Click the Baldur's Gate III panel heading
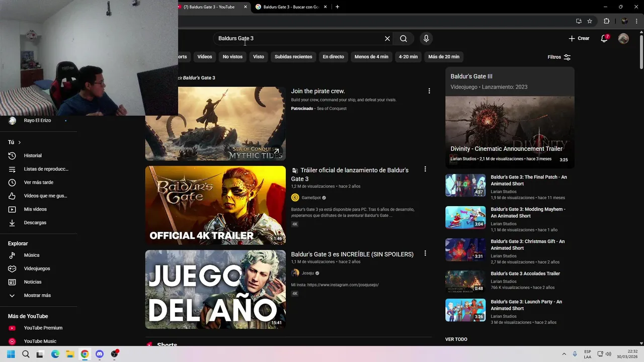644x362 pixels. [471, 76]
